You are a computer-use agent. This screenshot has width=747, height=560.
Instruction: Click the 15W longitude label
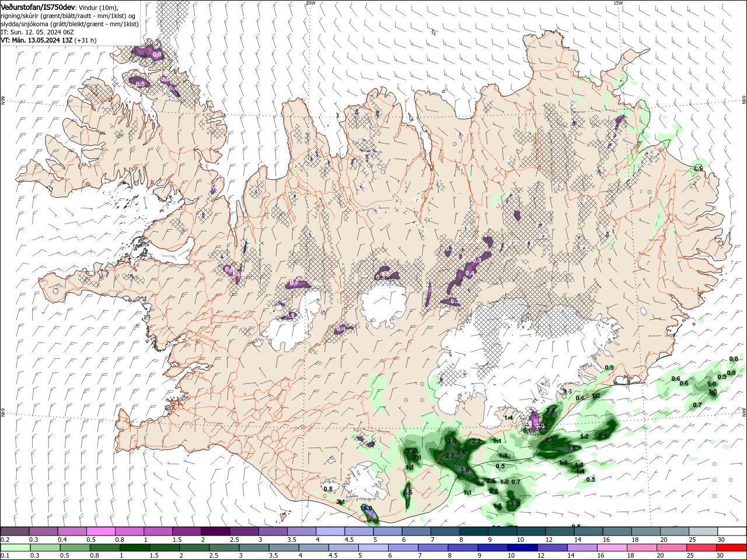click(x=618, y=3)
